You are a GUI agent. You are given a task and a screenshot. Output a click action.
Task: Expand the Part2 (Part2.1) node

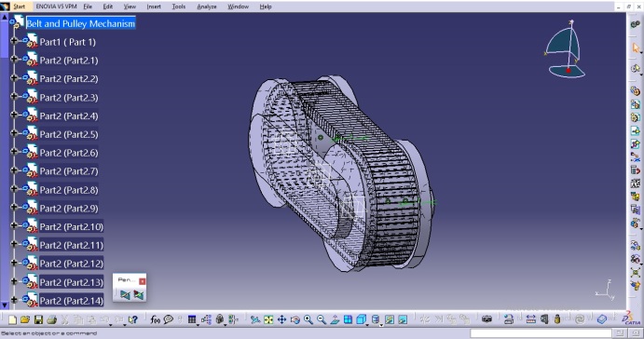[x=14, y=59]
